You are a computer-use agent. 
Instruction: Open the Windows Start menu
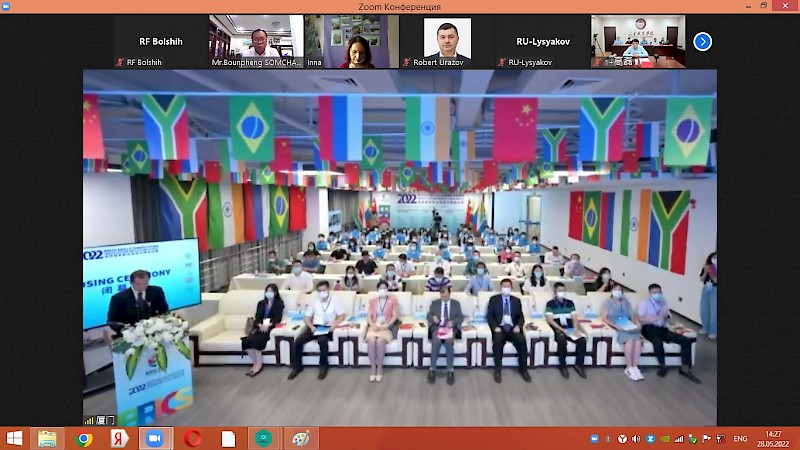tap(15, 439)
